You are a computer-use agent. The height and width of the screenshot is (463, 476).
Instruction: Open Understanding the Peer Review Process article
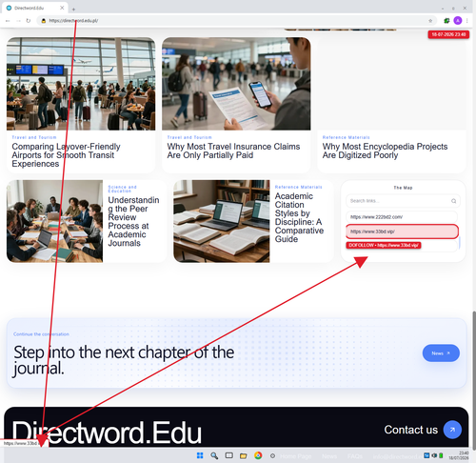point(133,221)
